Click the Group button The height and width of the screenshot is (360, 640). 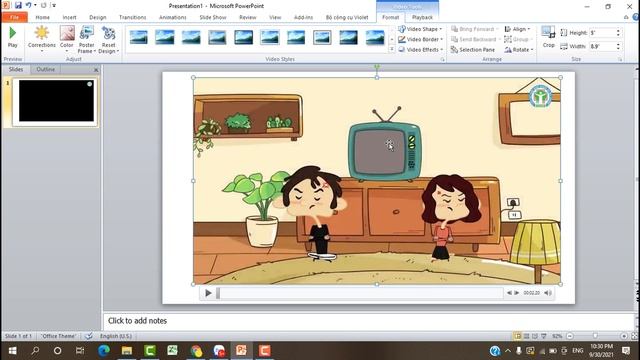pyautogui.click(x=518, y=39)
